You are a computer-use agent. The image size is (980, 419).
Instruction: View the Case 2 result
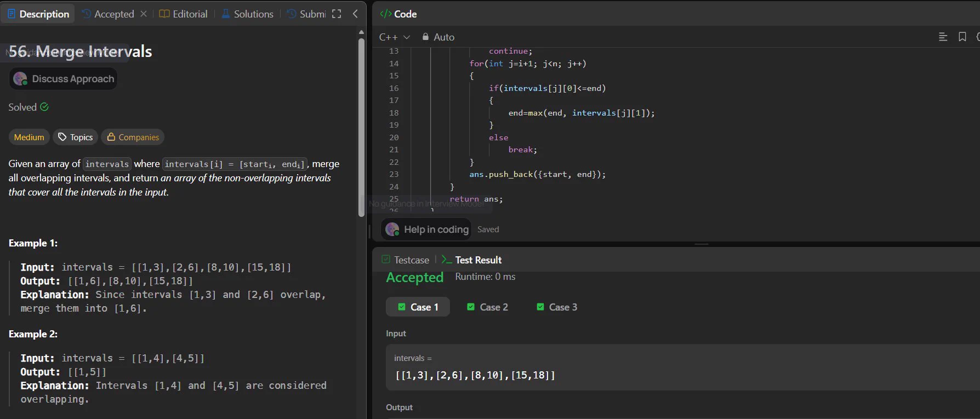coord(487,307)
